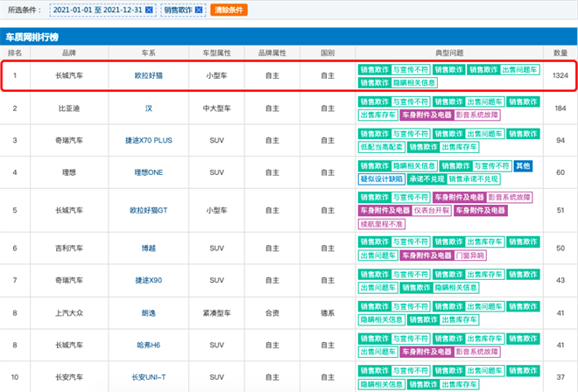Viewport: 578px width, 392px height.
Task: Click the 理想 brand cell
Action: click(x=69, y=172)
